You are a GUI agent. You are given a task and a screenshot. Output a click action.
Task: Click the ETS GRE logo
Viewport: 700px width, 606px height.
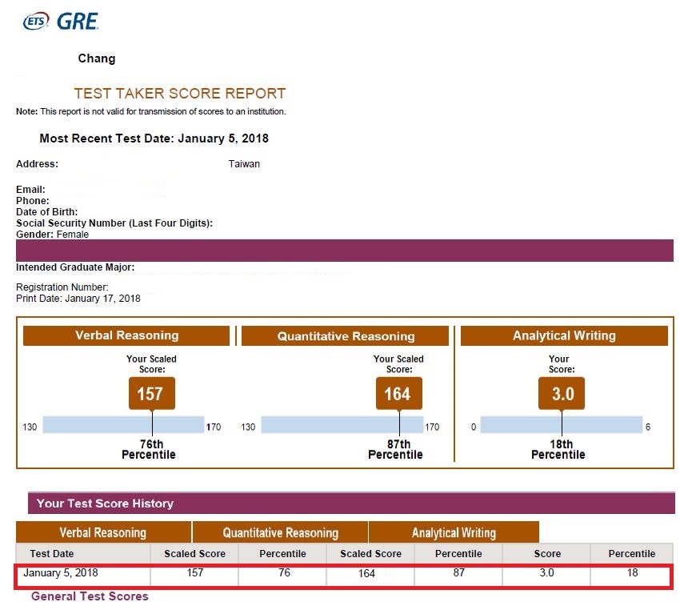pos(61,21)
